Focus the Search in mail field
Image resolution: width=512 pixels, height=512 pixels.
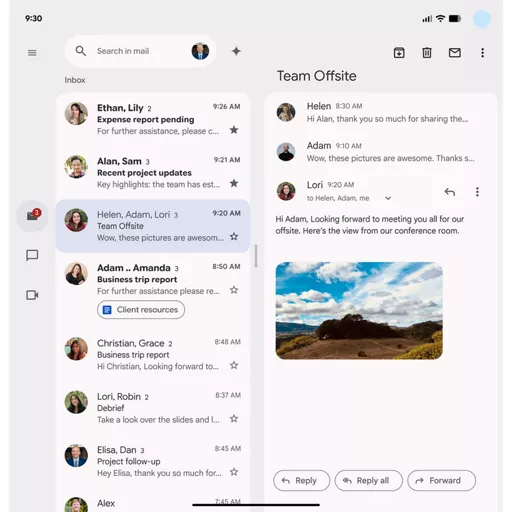tap(140, 51)
